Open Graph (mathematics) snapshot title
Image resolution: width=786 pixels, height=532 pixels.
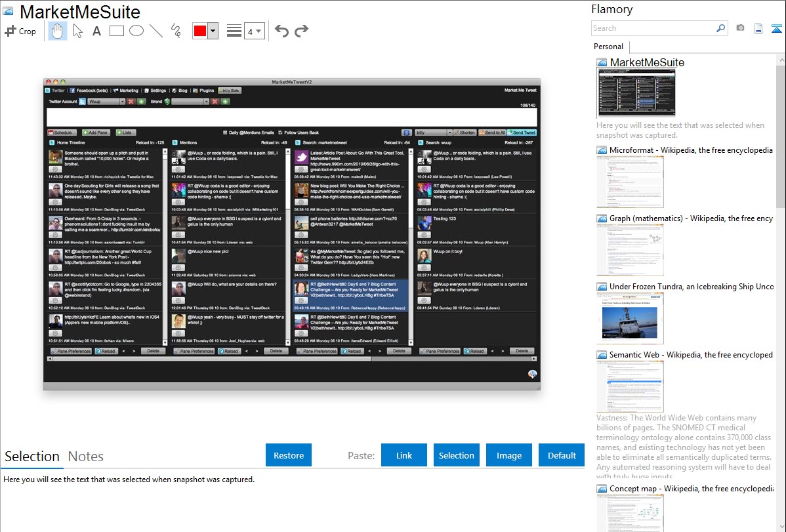click(x=691, y=218)
